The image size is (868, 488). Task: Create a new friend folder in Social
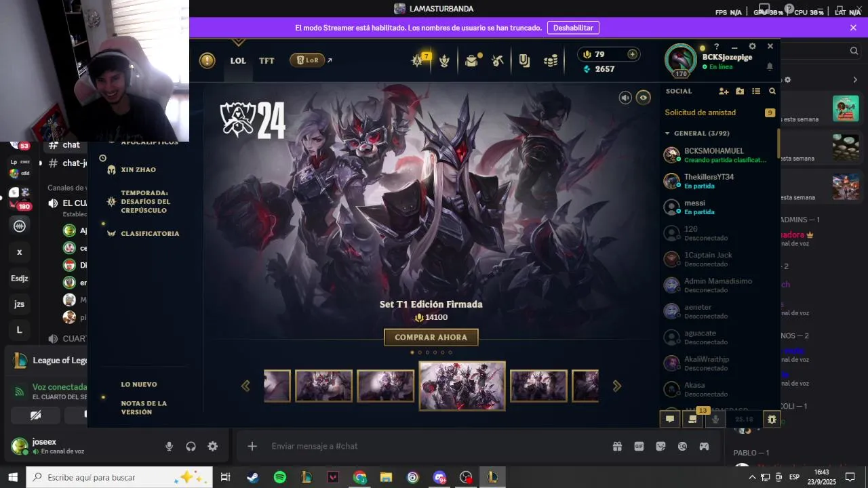tap(740, 91)
